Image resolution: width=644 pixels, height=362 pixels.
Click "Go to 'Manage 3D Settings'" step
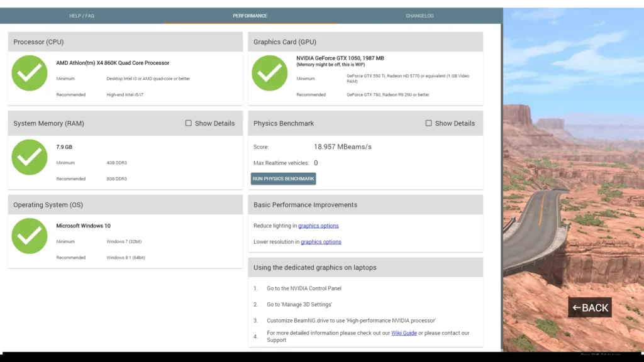click(x=299, y=305)
